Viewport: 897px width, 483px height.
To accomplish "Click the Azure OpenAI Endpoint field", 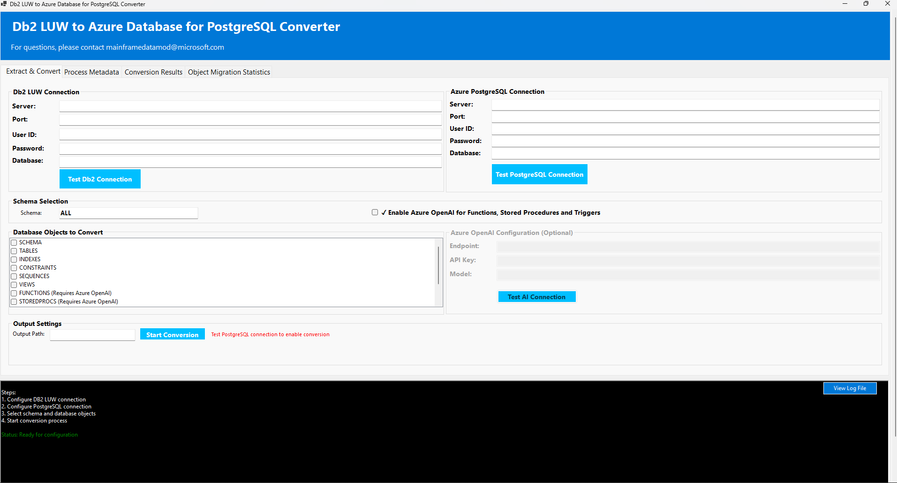I will tap(688, 247).
